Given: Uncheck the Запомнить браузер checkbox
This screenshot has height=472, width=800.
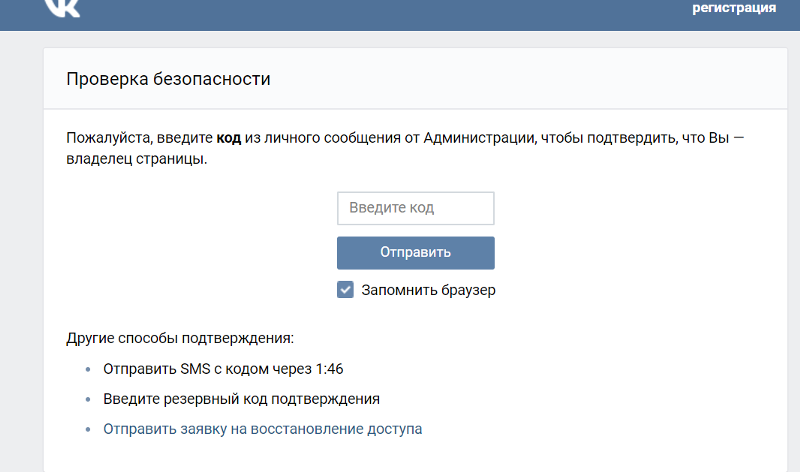Looking at the screenshot, I should coord(345,290).
